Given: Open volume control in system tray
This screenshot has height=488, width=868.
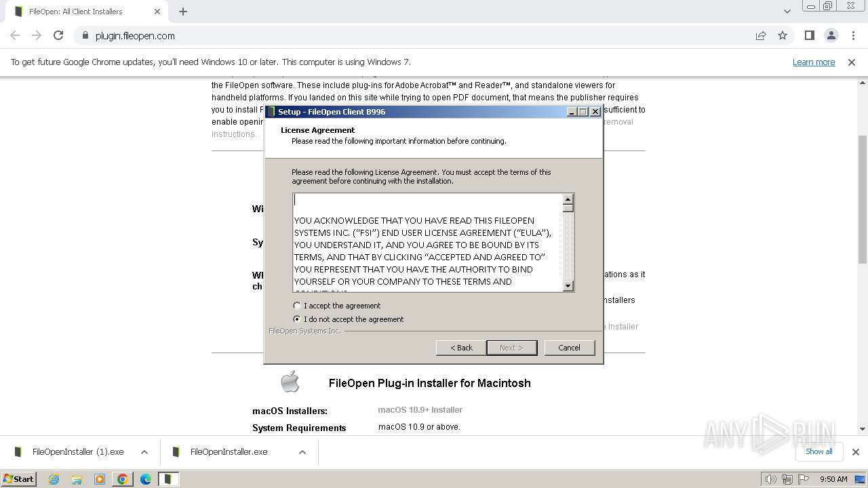Looking at the screenshot, I should pyautogui.click(x=770, y=479).
